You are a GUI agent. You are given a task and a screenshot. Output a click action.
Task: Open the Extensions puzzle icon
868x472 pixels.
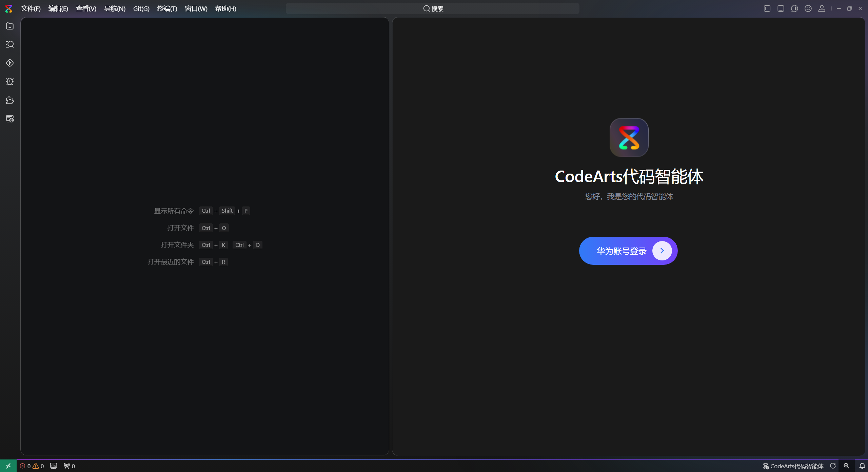pos(10,100)
